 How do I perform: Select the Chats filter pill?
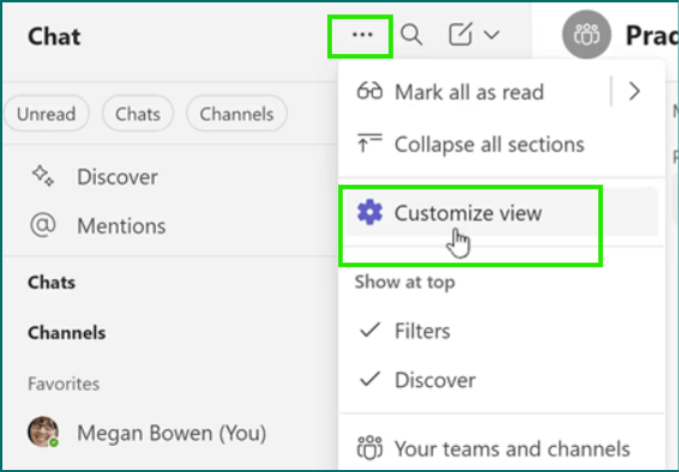[138, 114]
